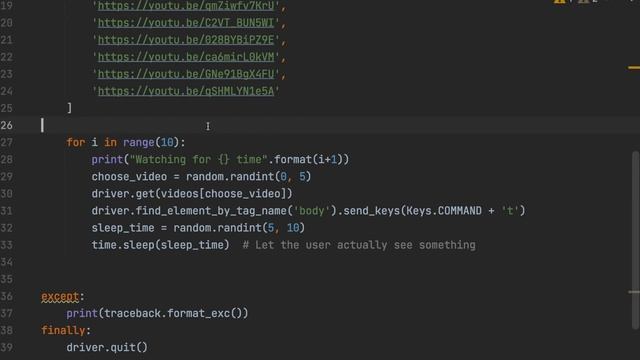
Task: Click 'videos[choose_video]' argument
Action: [224, 194]
